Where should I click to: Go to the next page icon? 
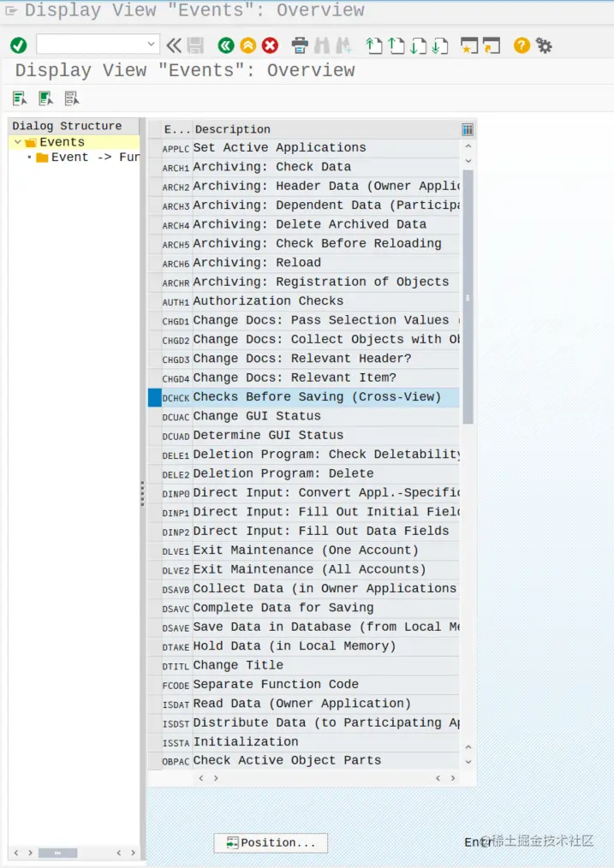click(418, 45)
